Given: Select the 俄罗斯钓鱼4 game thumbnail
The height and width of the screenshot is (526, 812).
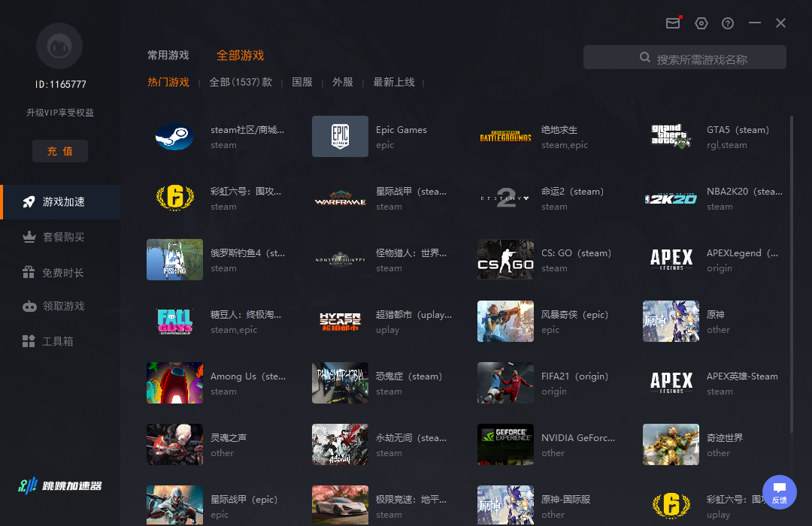Looking at the screenshot, I should pos(175,259).
